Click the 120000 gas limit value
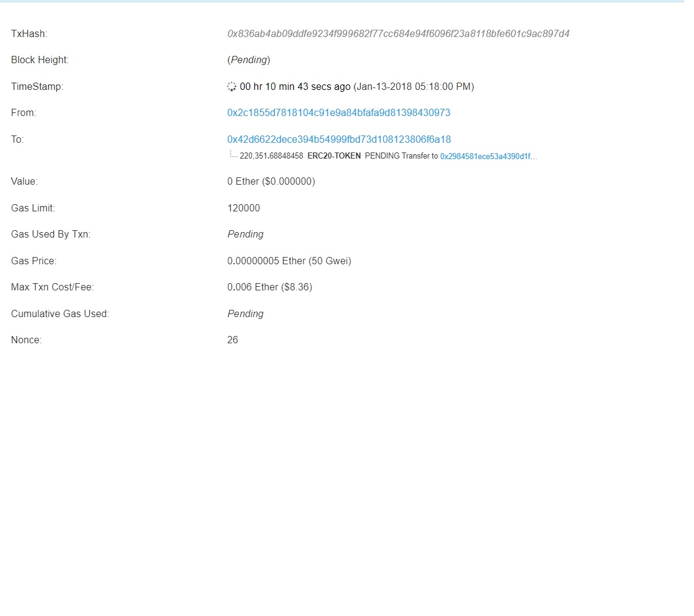 tap(244, 208)
